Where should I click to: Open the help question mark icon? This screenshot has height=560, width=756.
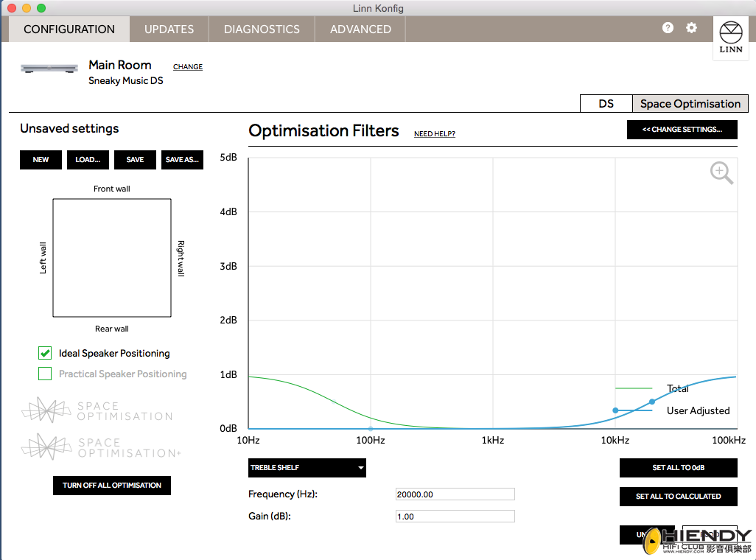[x=668, y=28]
